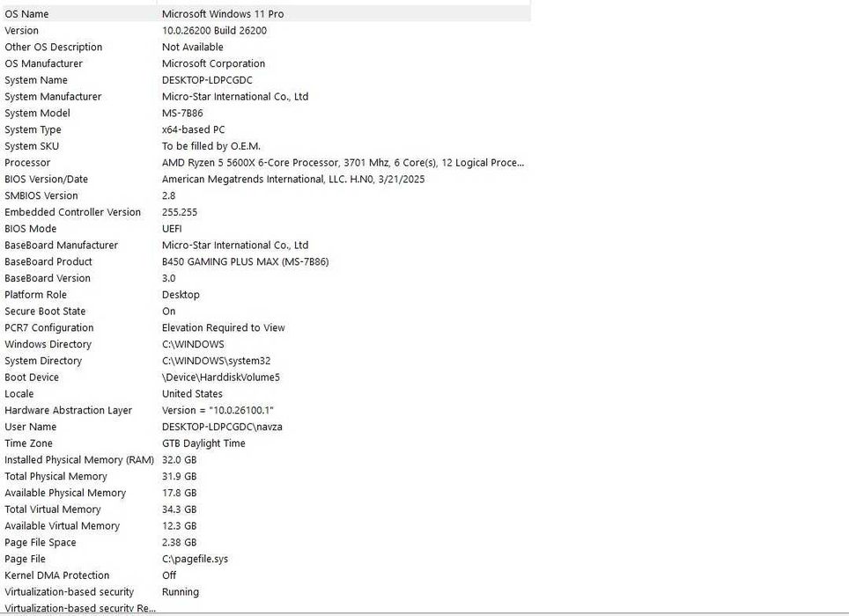849x616 pixels.
Task: Click the value 'x64-based PC'
Action: (x=193, y=129)
